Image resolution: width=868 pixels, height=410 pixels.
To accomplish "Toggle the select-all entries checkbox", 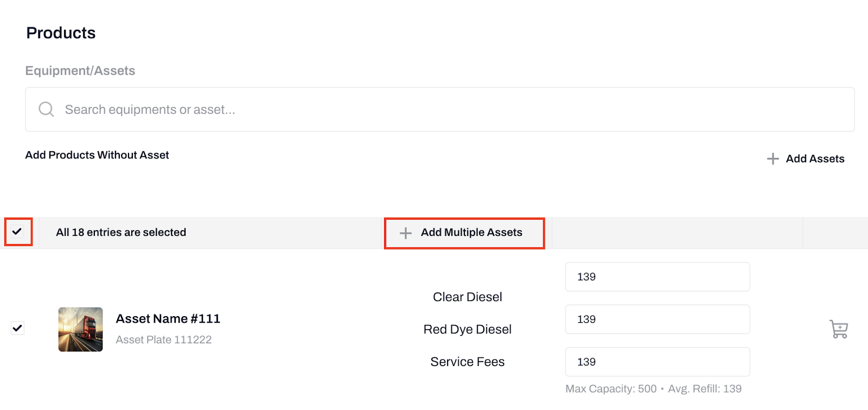I will click(17, 232).
